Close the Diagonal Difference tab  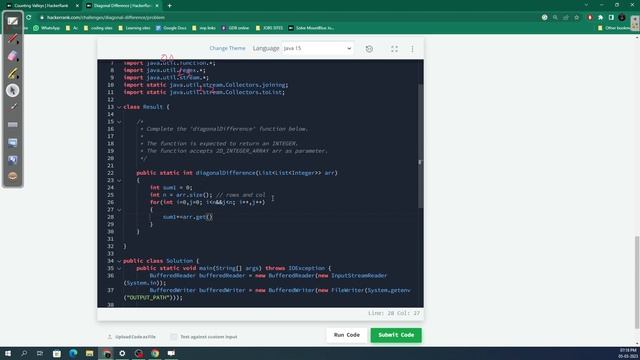[x=157, y=6]
